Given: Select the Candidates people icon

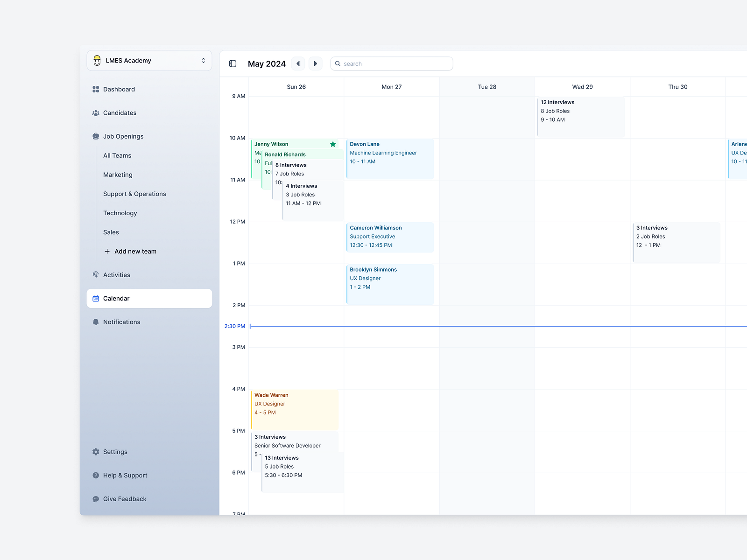Looking at the screenshot, I should pos(95,112).
